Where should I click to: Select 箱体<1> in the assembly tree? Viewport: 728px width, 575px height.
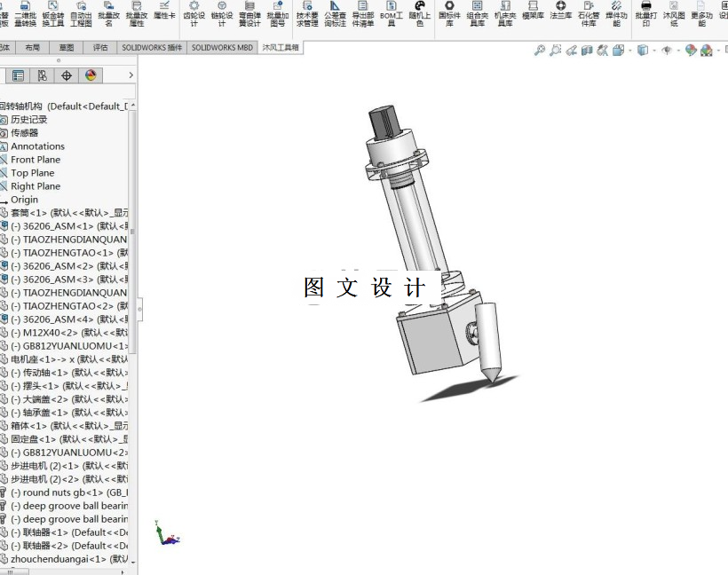pyautogui.click(x=36, y=425)
